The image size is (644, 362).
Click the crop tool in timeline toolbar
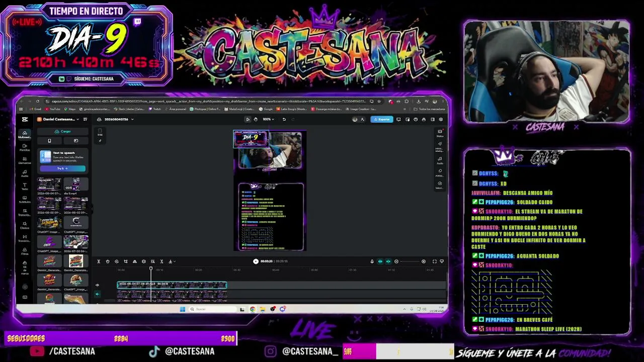coord(126,261)
